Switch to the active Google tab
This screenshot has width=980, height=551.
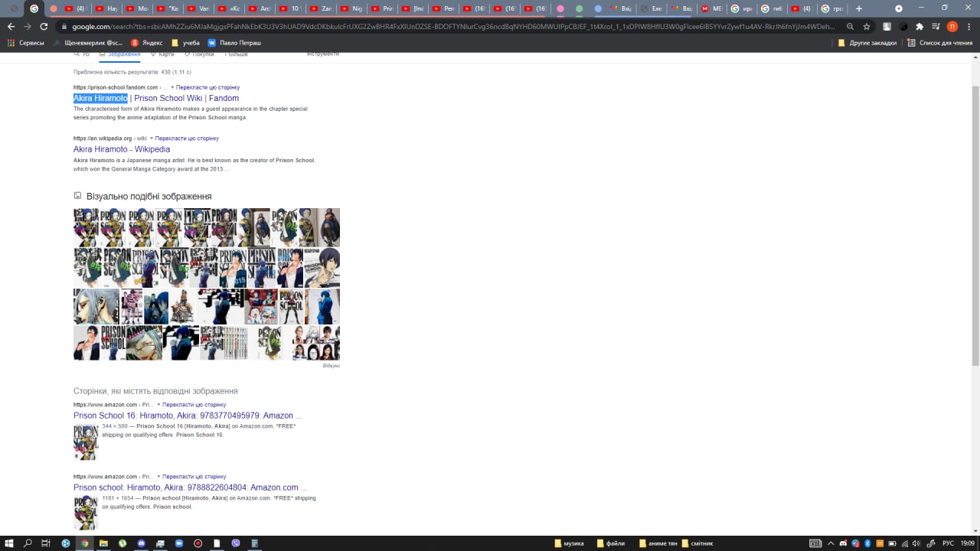pyautogui.click(x=34, y=8)
